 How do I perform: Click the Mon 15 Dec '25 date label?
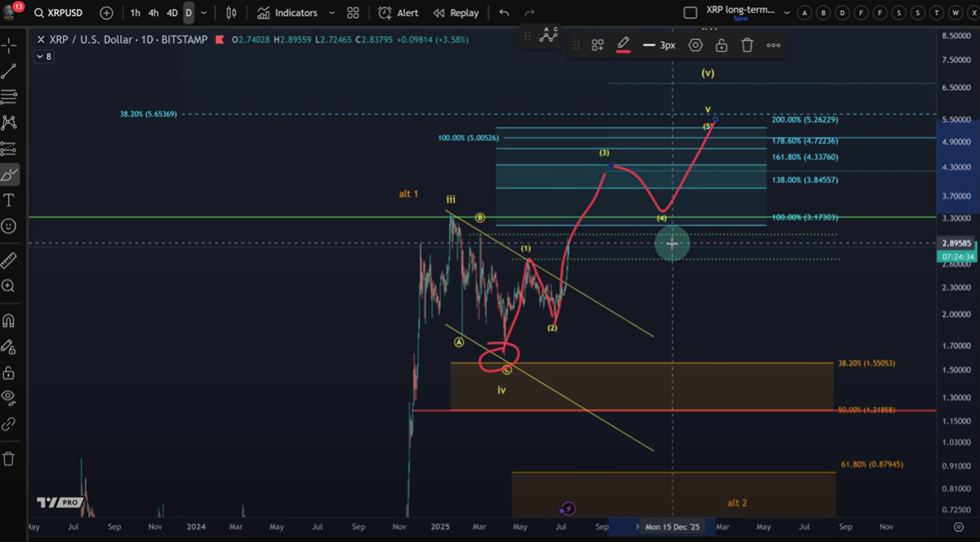pyautogui.click(x=672, y=527)
